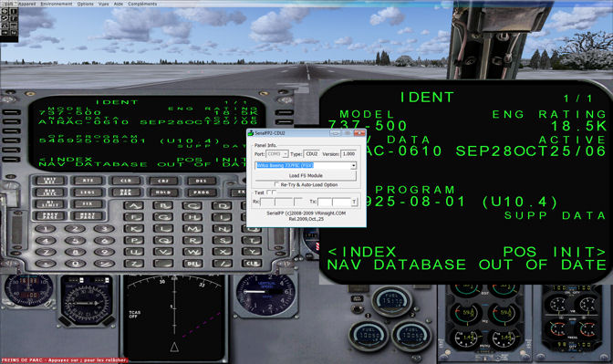Open the Environnement menu
Image resolution: width=613 pixels, height=364 pixels.
click(57, 4)
